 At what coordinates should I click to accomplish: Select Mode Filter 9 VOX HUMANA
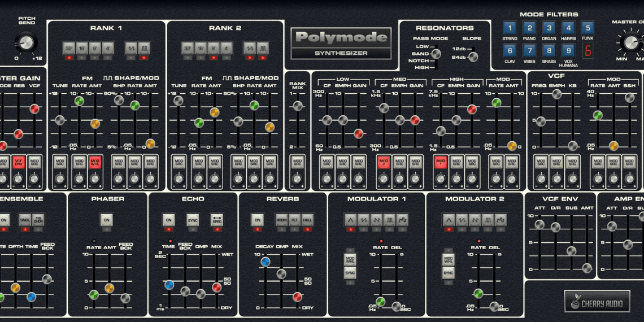[568, 51]
